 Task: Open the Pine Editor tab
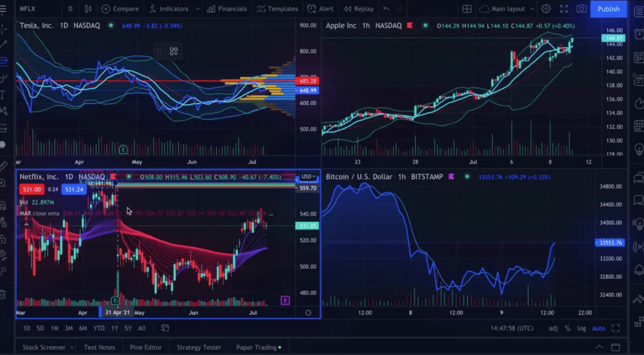(x=146, y=348)
